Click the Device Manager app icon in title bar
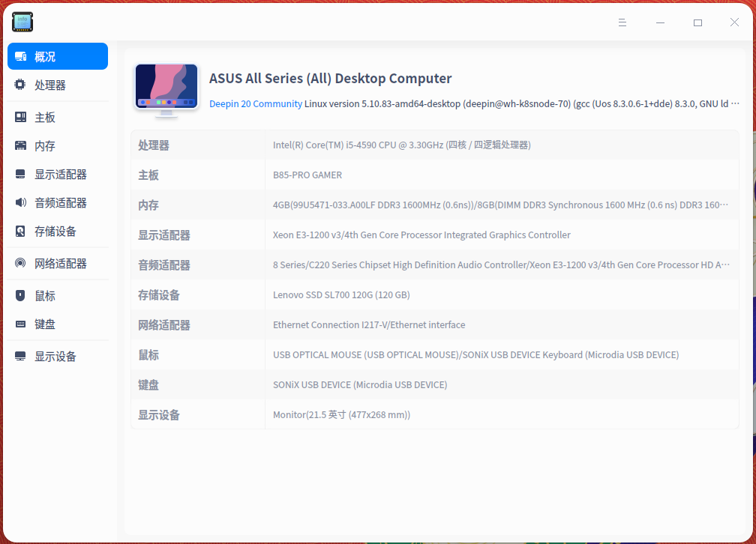 tap(22, 22)
